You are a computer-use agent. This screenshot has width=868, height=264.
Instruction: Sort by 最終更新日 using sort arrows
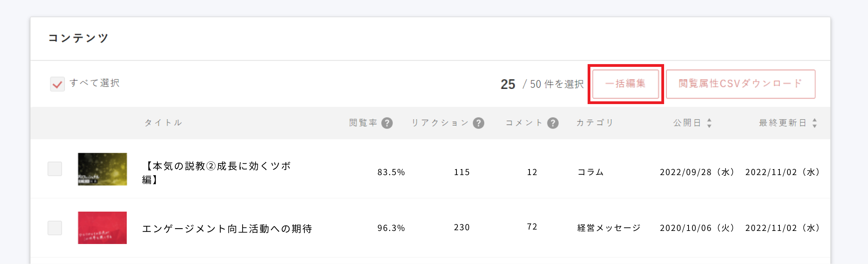[815, 123]
